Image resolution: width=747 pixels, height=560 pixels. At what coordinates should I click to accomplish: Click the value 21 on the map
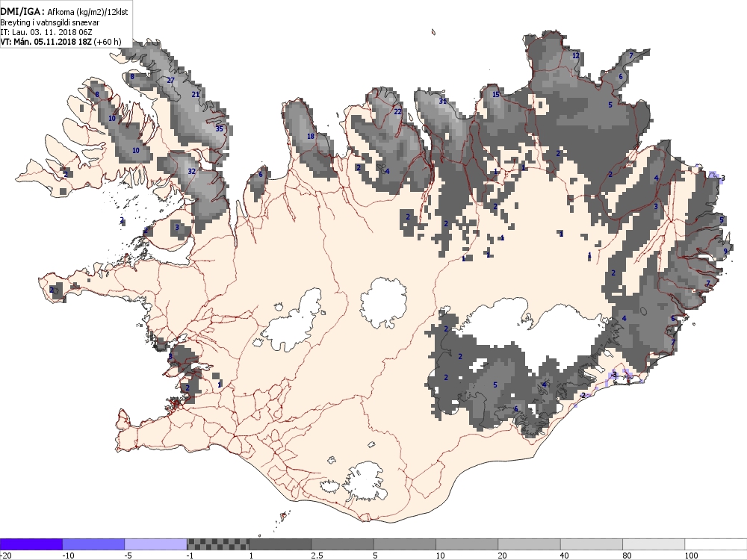pyautogui.click(x=195, y=94)
